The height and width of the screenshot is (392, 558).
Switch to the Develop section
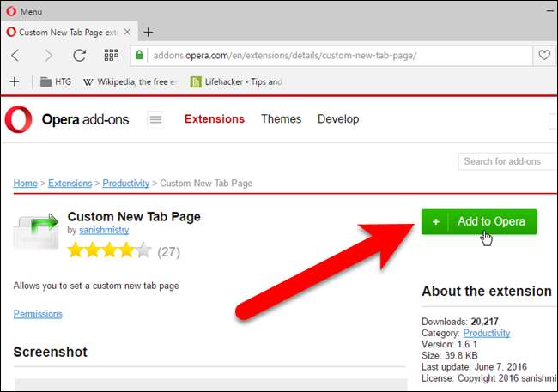click(x=338, y=119)
